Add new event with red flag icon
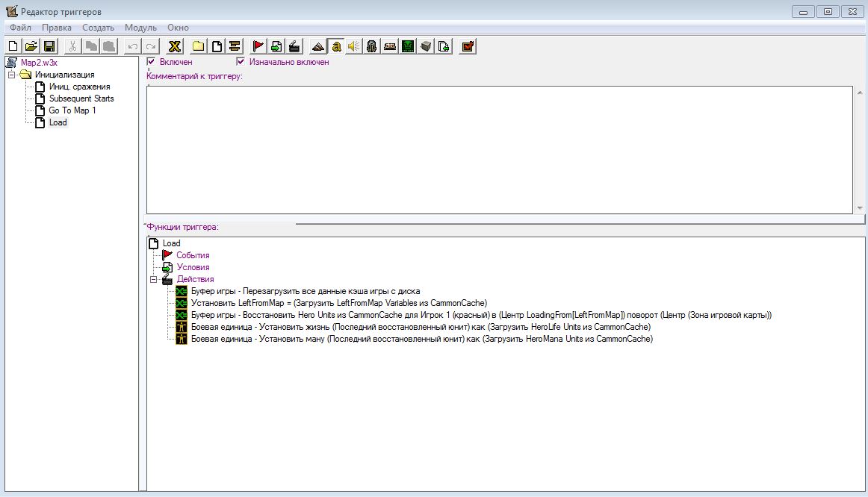Screen dimensions: 868x497 click(258, 46)
